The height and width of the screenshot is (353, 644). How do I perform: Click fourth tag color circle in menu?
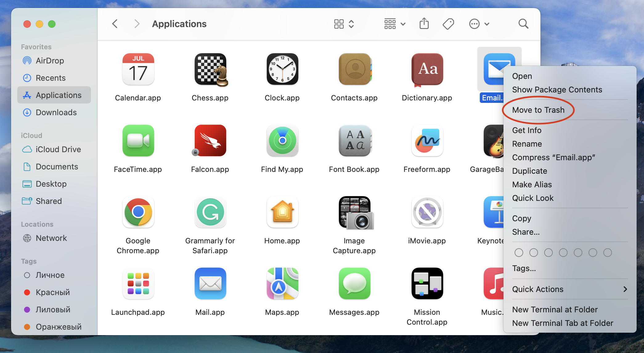pyautogui.click(x=563, y=253)
